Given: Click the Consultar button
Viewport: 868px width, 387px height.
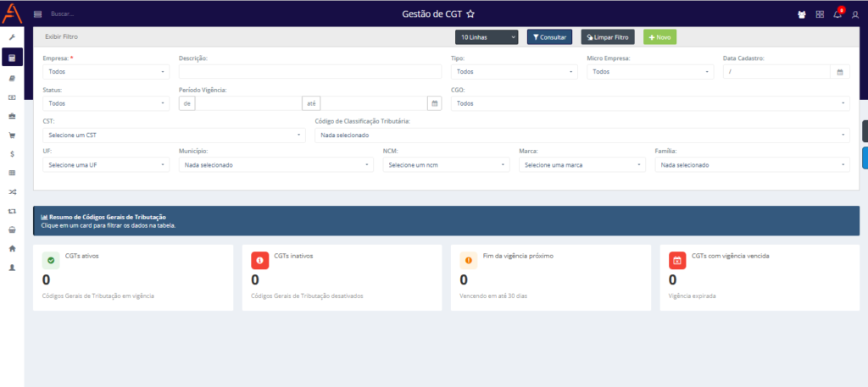Looking at the screenshot, I should coord(549,37).
